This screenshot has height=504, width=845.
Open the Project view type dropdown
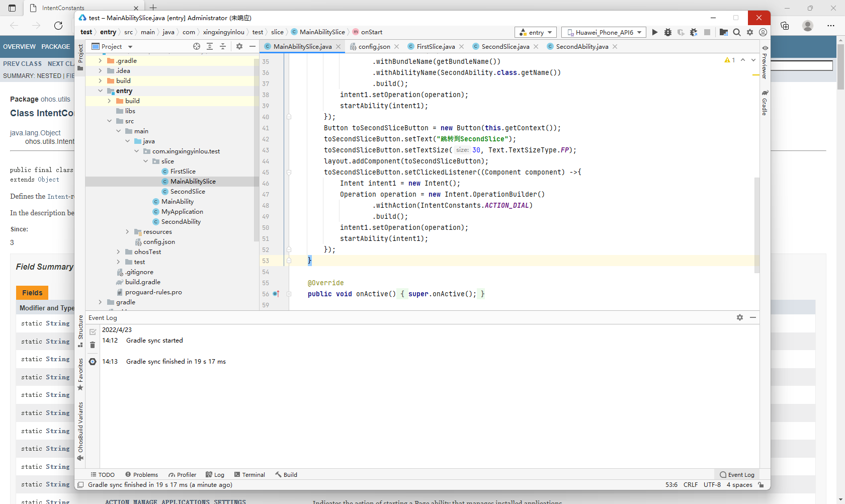[x=112, y=46]
